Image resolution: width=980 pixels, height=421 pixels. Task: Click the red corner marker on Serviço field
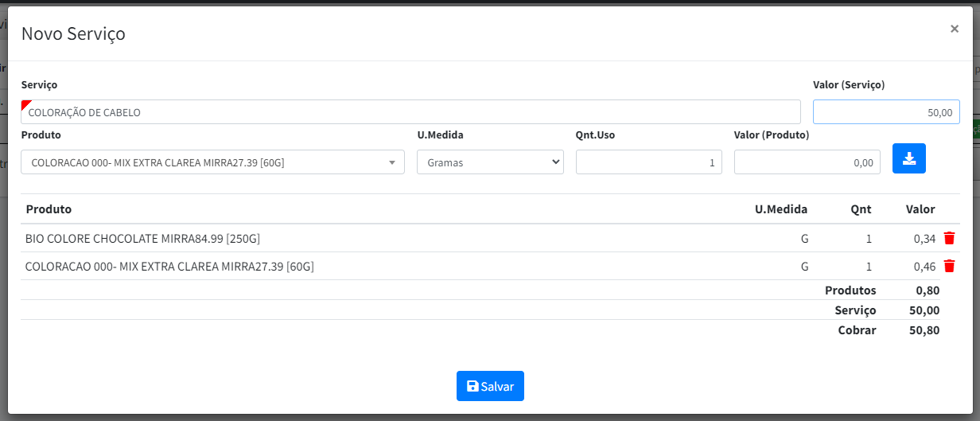pos(25,103)
